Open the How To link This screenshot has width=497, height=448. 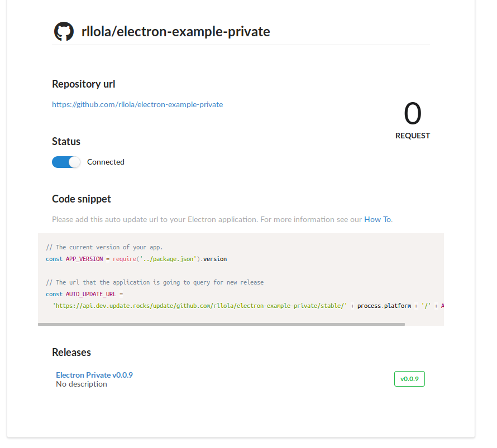377,219
